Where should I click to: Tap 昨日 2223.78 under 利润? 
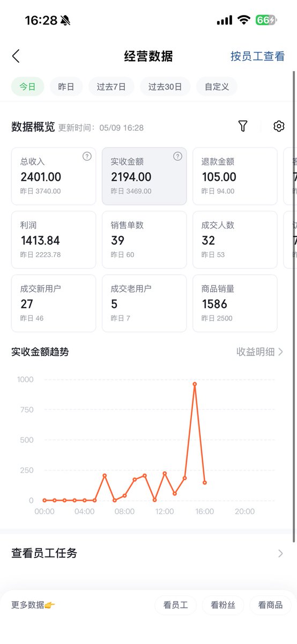[x=41, y=254]
